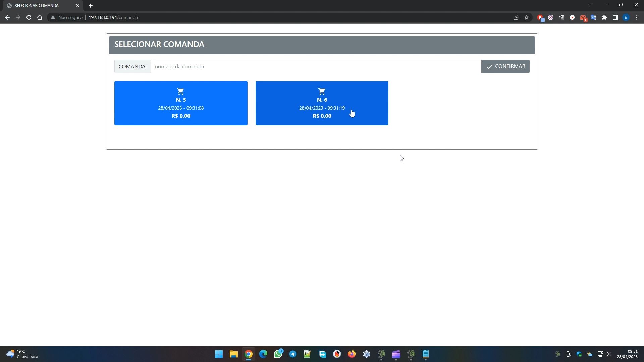Image resolution: width=644 pixels, height=362 pixels.
Task: Open Telegram from the taskbar
Action: click(x=293, y=354)
